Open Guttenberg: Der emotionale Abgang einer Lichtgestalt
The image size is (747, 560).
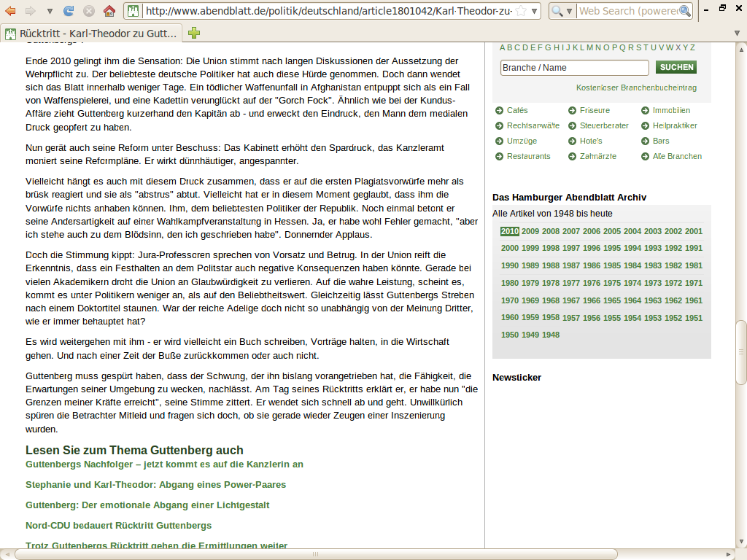point(147,505)
